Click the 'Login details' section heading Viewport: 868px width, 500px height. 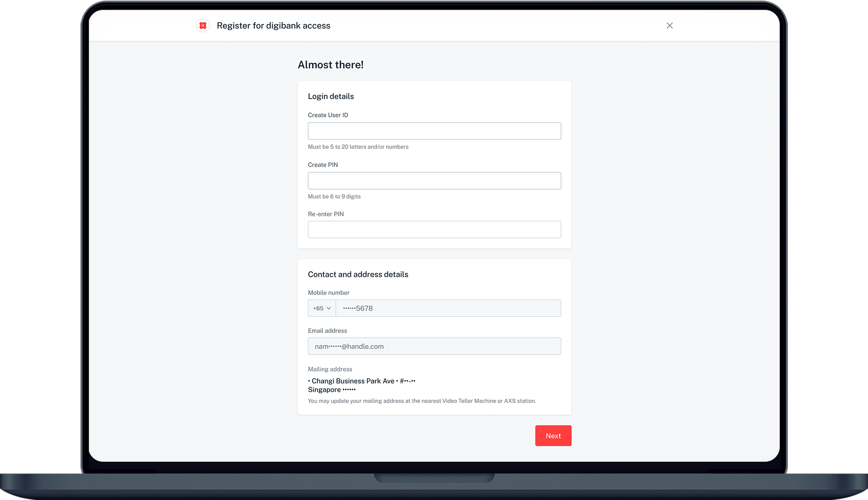point(331,96)
